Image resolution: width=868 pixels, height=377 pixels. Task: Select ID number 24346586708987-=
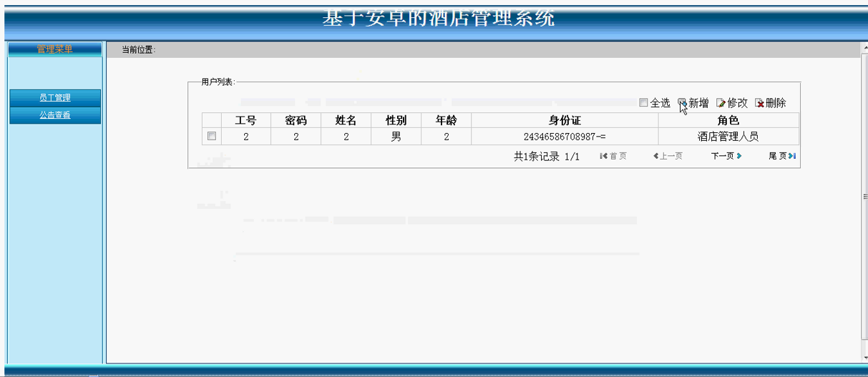point(565,137)
